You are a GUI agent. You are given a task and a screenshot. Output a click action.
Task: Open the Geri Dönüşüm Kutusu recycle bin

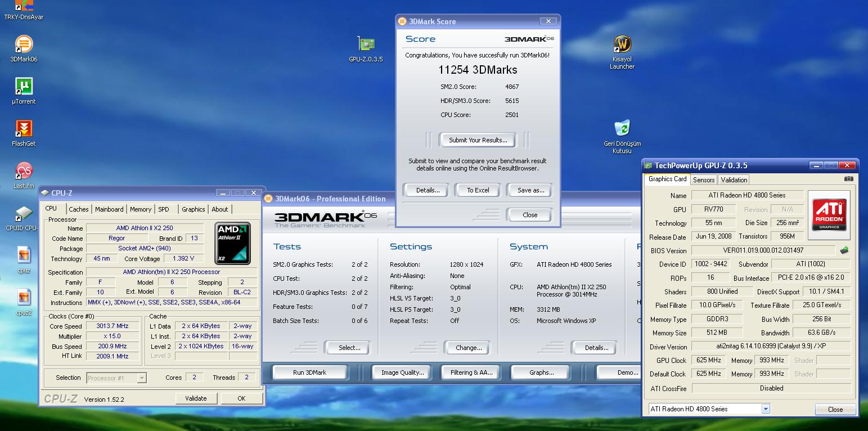pos(622,136)
